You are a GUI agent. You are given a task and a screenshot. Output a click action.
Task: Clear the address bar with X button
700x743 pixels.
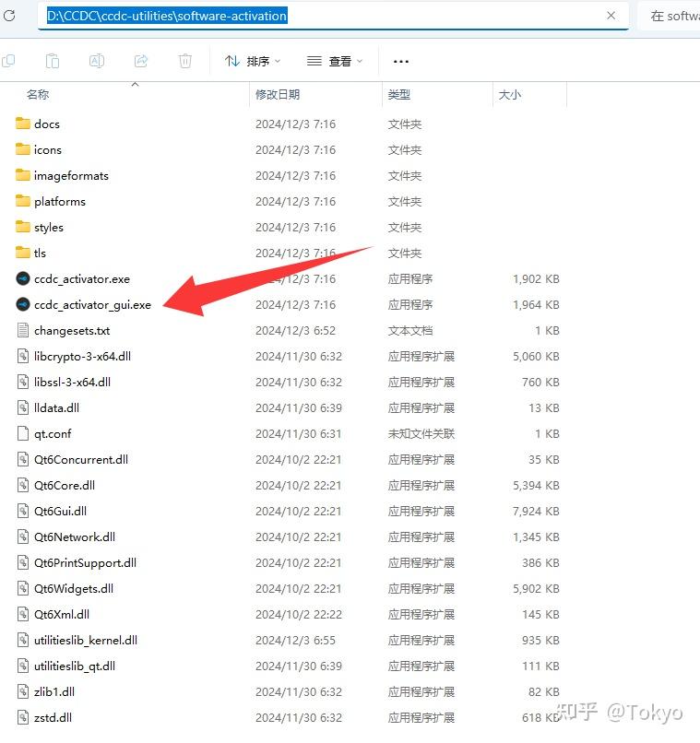(611, 16)
